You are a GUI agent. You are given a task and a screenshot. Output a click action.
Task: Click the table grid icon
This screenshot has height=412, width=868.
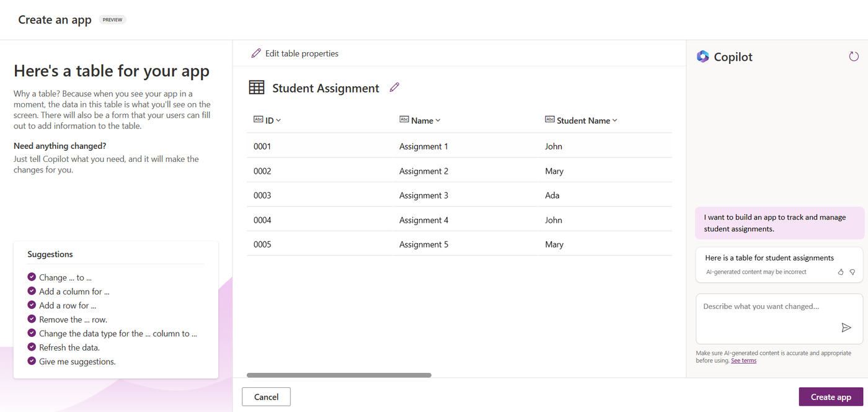tap(257, 87)
